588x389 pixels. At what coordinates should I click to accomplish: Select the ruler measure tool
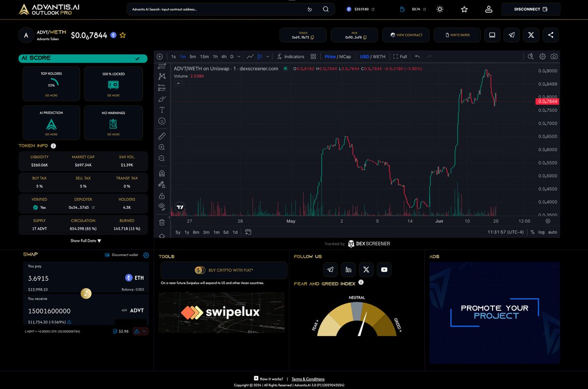tap(162, 136)
